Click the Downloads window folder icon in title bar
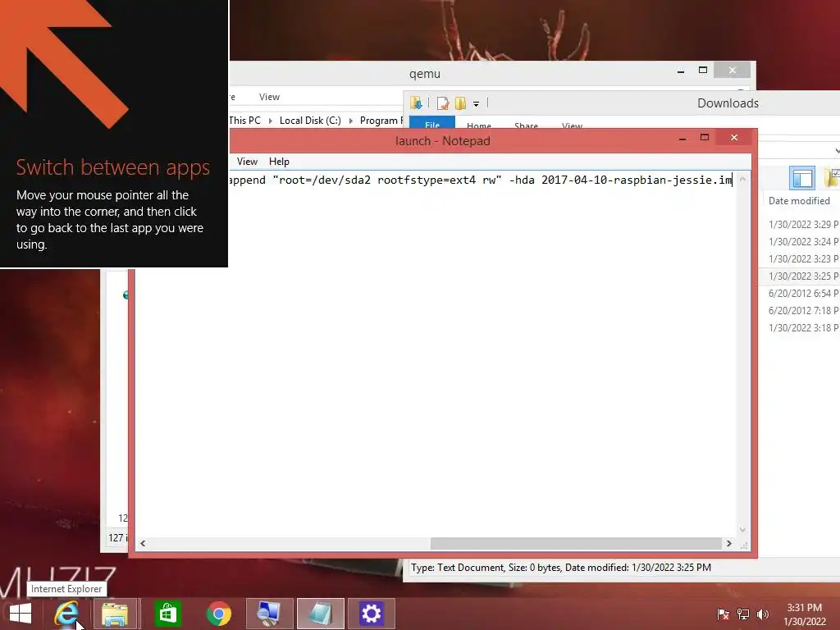This screenshot has width=840, height=630. tap(416, 103)
